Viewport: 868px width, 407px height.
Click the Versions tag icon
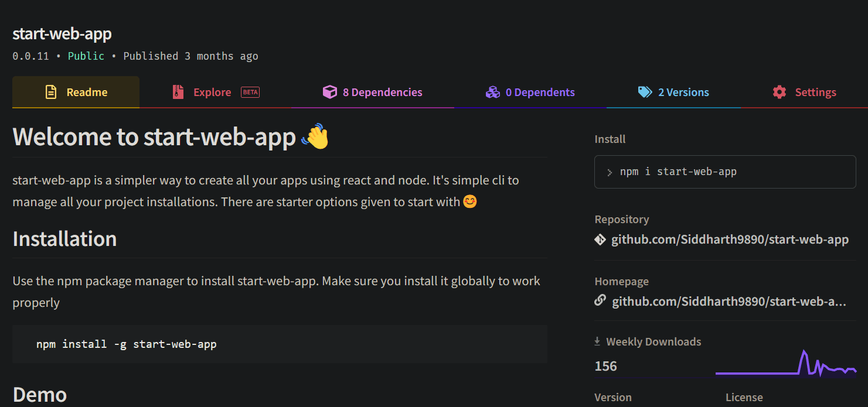tap(645, 92)
